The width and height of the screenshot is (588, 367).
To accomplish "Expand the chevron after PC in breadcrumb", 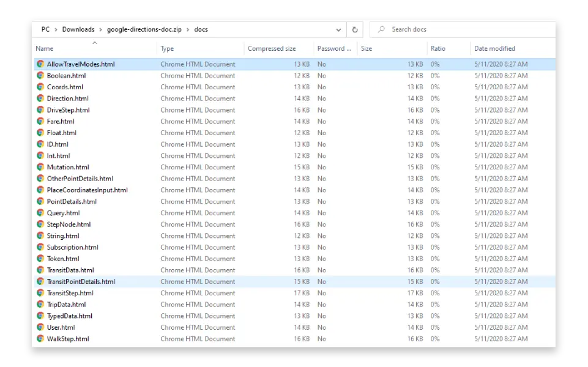I will click(x=56, y=29).
